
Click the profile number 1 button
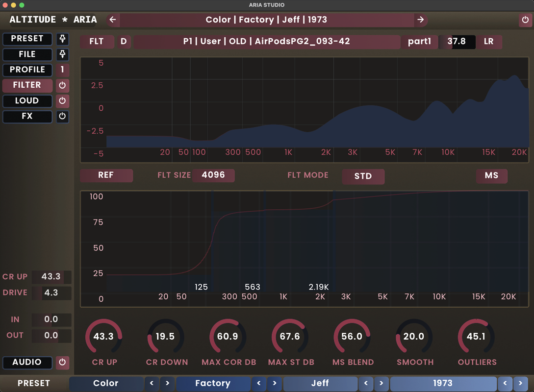pos(62,70)
